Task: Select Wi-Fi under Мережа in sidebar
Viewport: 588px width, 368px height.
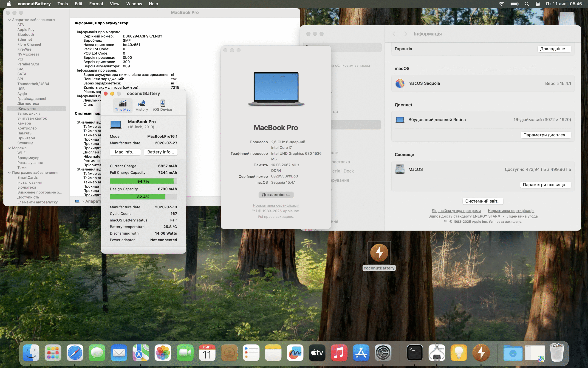Action: pyautogui.click(x=22, y=153)
